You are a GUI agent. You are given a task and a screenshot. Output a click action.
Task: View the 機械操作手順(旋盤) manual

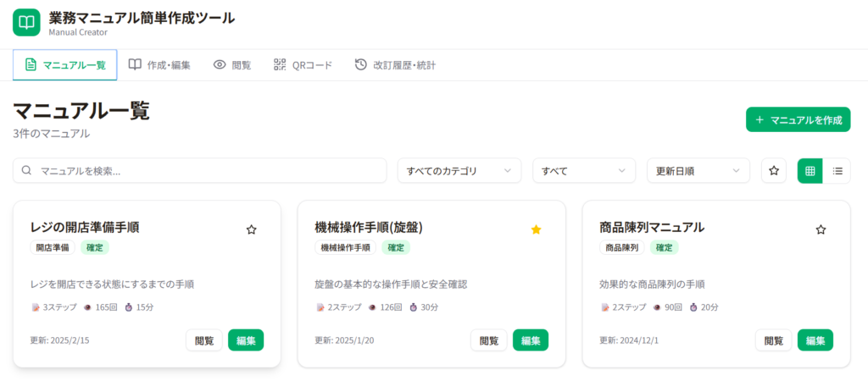(x=488, y=340)
